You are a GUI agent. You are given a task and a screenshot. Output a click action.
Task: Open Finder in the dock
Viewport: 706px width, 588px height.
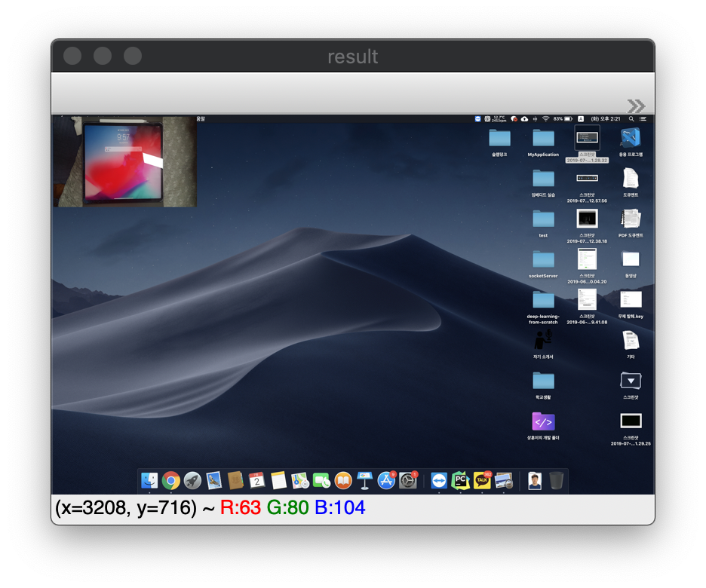tap(149, 480)
